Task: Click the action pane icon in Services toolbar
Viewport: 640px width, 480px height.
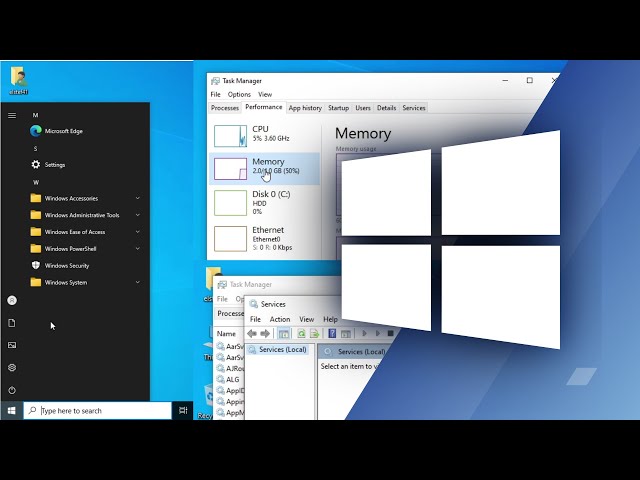Action: (345, 333)
